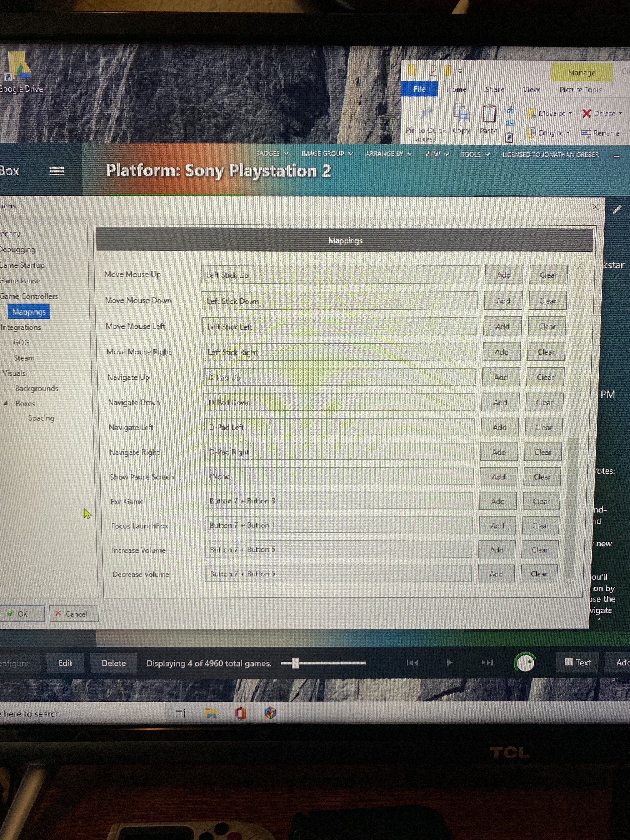Click Play button in LaunchBox bottom bar
This screenshot has width=630, height=840.
(449, 663)
